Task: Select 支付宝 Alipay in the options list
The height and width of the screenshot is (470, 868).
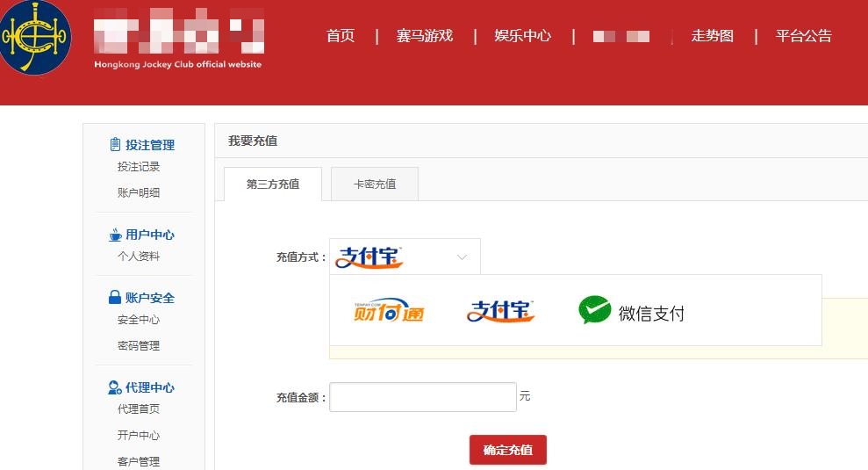Action: 500,311
